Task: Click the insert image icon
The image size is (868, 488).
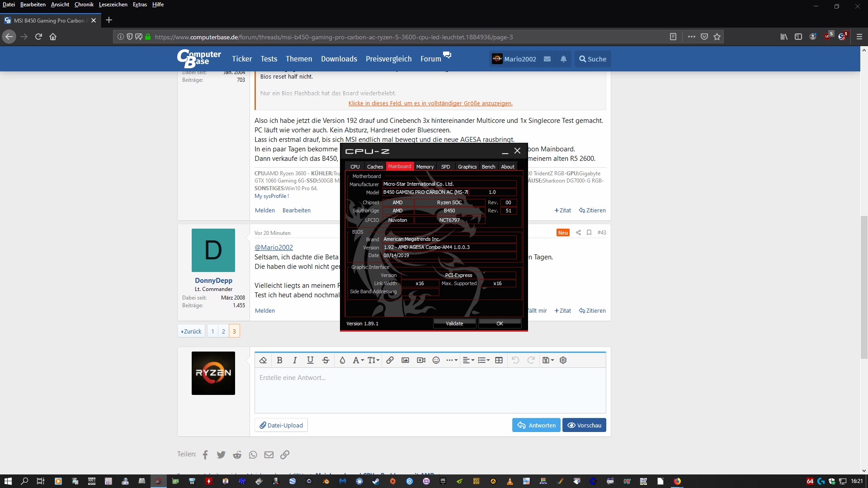Action: pyautogui.click(x=405, y=360)
